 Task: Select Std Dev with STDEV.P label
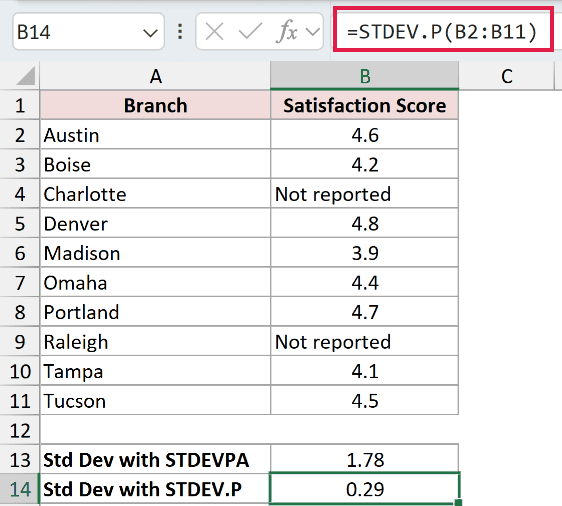click(155, 489)
